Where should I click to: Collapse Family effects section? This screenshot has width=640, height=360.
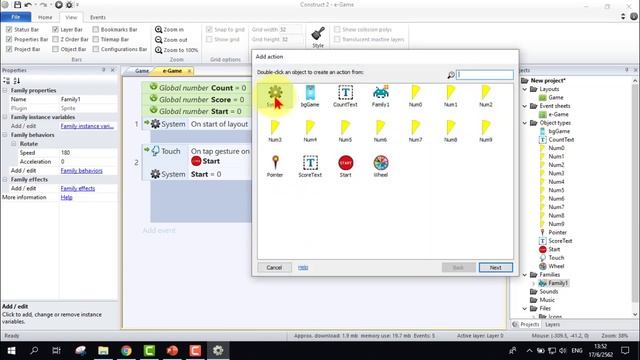coord(5,179)
